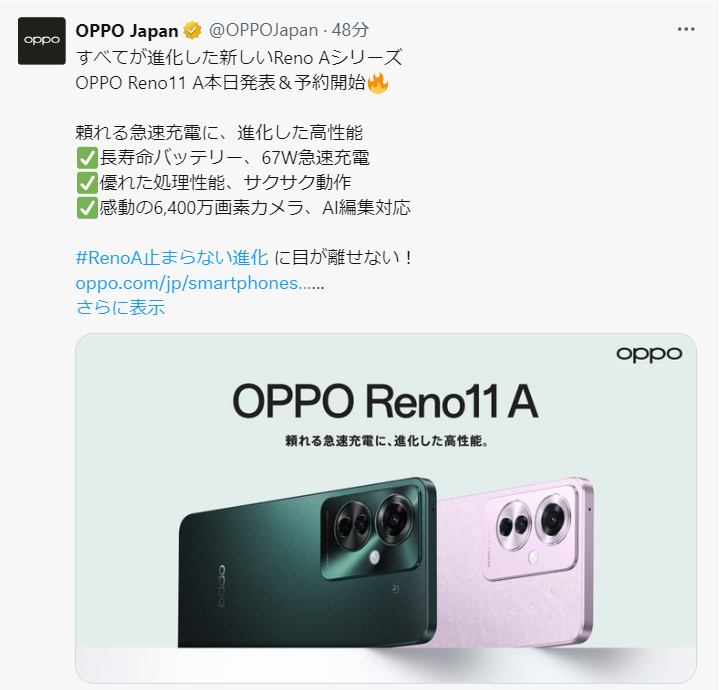Click the oppo logo in the image corner

[x=649, y=355]
